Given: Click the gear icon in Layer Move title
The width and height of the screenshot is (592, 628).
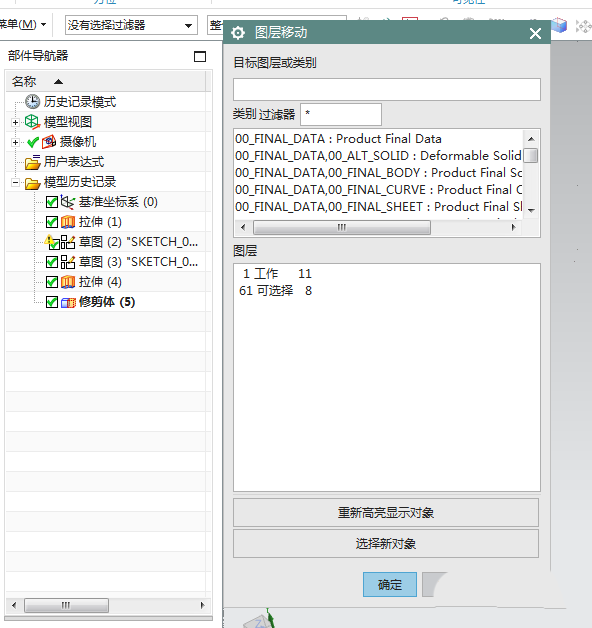Looking at the screenshot, I should tap(238, 33).
